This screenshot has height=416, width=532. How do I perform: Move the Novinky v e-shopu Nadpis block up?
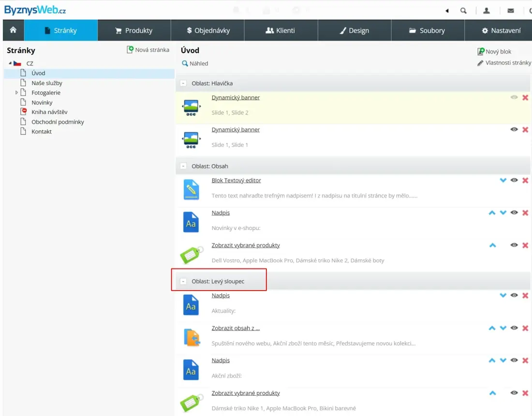[x=492, y=213]
